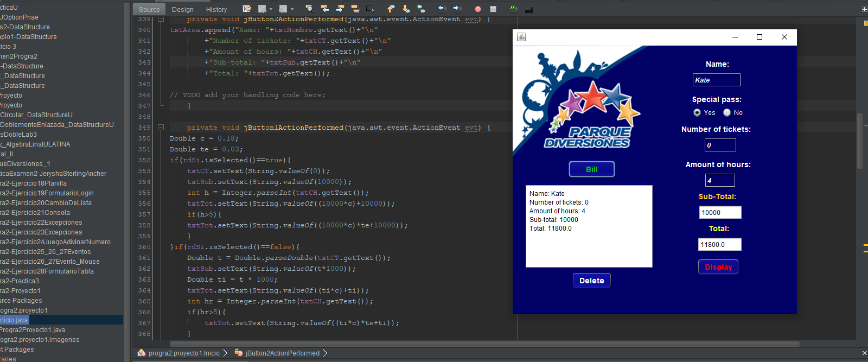
Task: Click the Delete button
Action: [x=592, y=281]
